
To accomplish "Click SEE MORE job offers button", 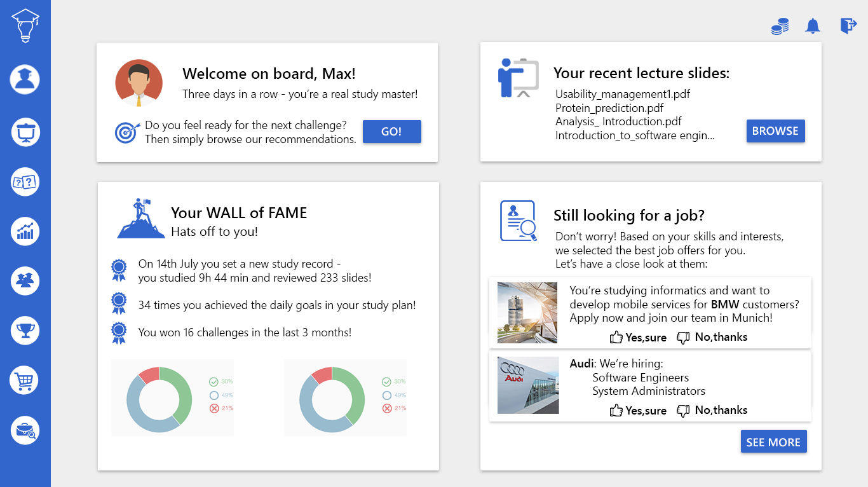I will [x=773, y=442].
